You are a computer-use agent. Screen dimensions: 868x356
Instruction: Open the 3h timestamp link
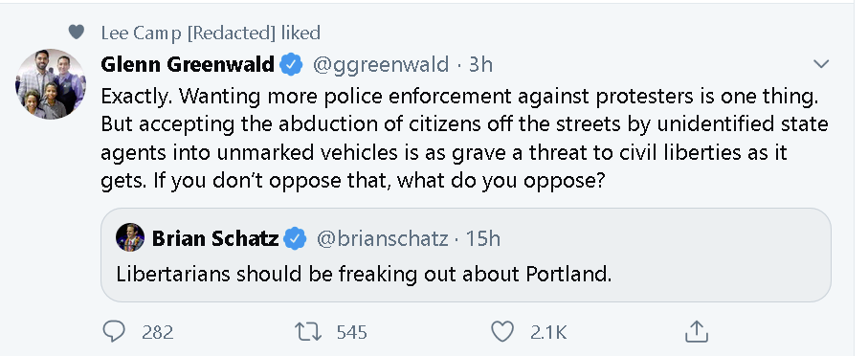click(x=480, y=65)
